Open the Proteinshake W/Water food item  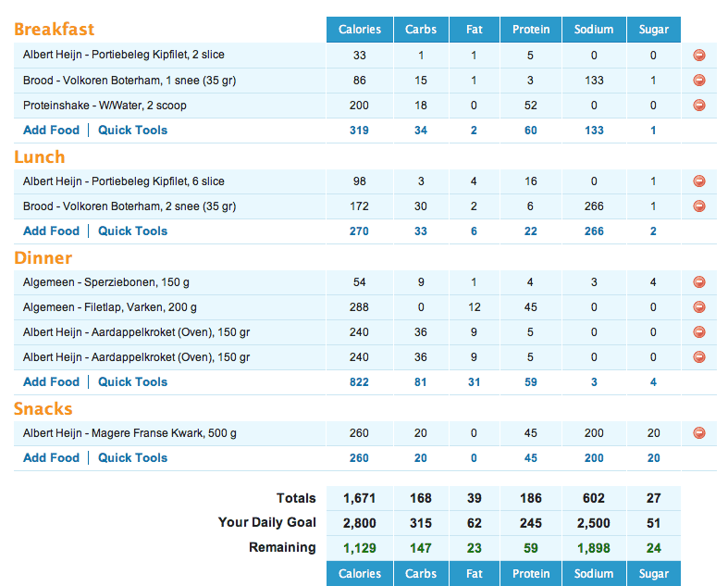(x=105, y=106)
